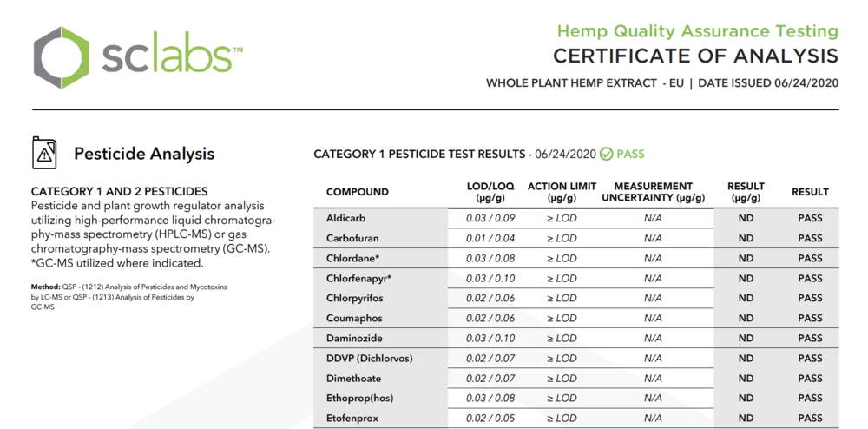Click the Daminozide compound entry

point(354,338)
